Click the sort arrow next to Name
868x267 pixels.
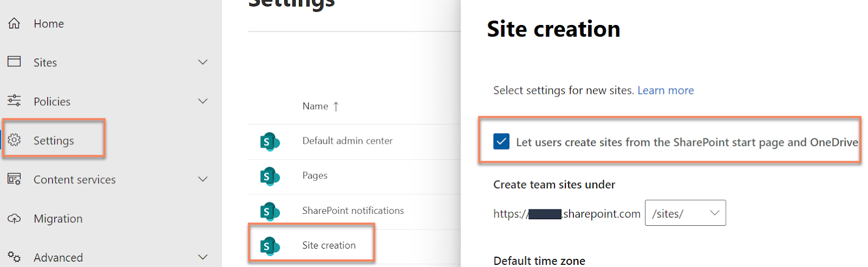tap(336, 106)
